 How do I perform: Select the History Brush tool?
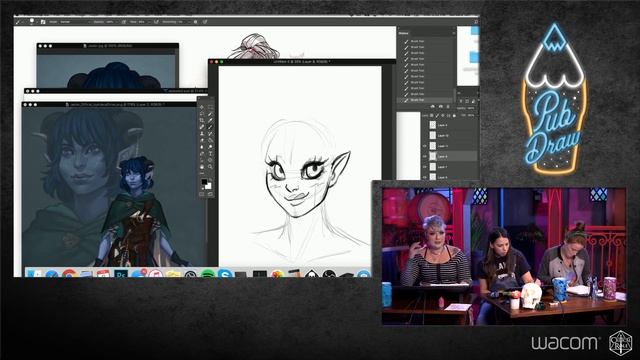point(210,133)
